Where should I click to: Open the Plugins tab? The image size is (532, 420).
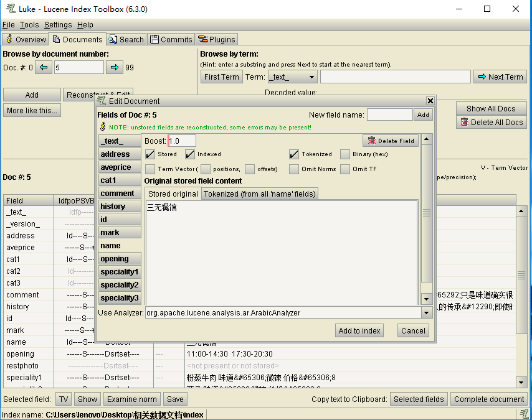point(216,39)
